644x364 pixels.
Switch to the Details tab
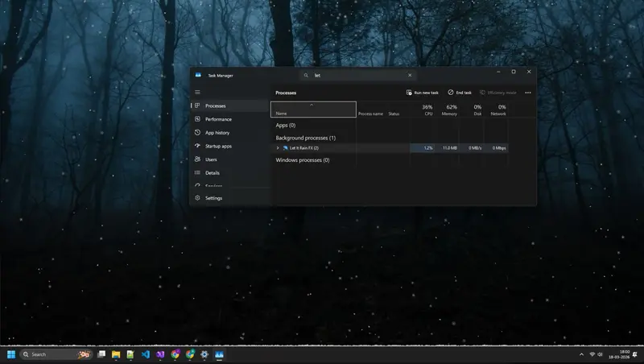(230, 173)
